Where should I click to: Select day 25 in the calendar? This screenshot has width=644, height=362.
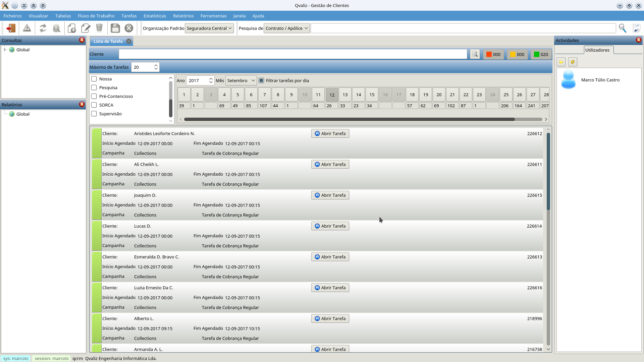pos(506,95)
